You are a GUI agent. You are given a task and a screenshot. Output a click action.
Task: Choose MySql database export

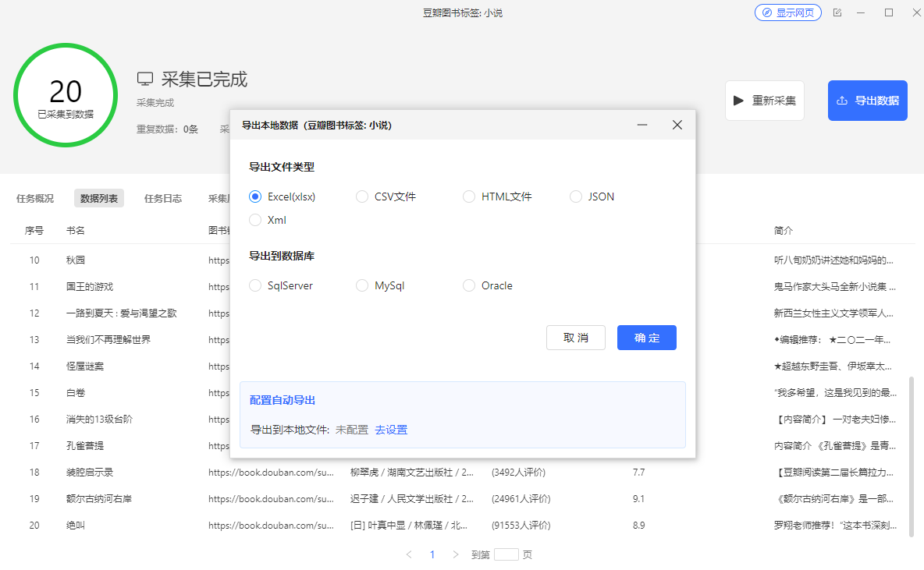click(x=381, y=285)
